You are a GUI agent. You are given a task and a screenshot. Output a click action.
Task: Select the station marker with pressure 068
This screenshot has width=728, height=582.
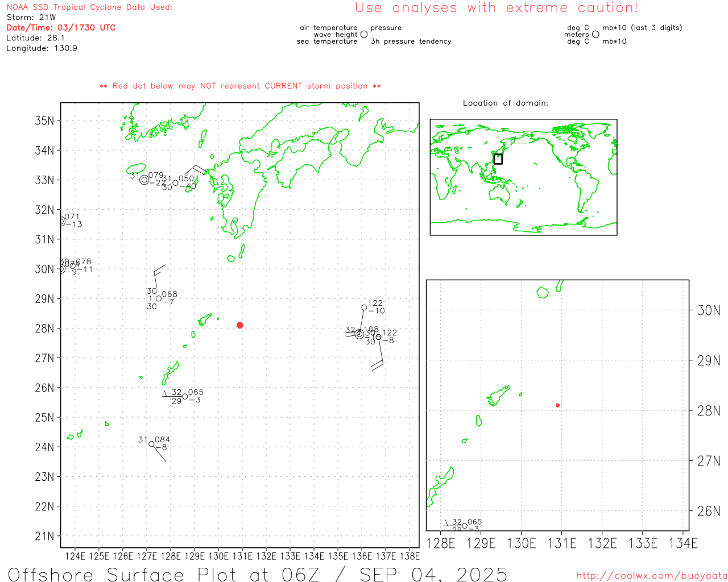pyautogui.click(x=159, y=298)
